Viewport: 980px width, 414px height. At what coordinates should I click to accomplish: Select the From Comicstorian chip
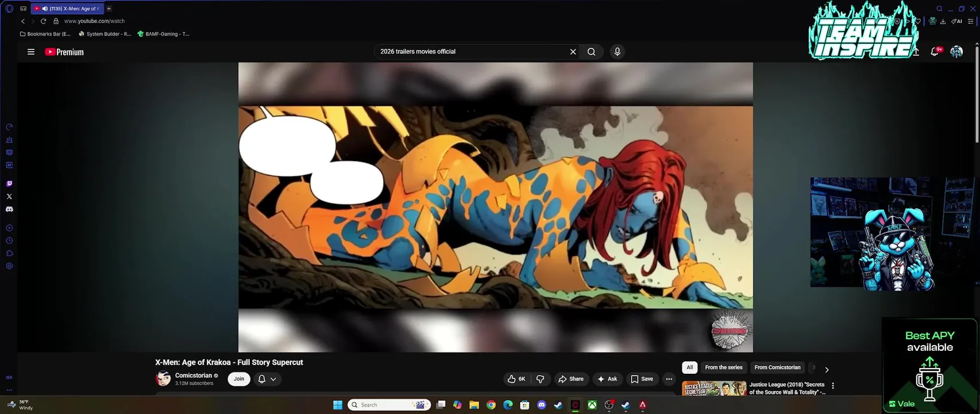[x=777, y=367]
